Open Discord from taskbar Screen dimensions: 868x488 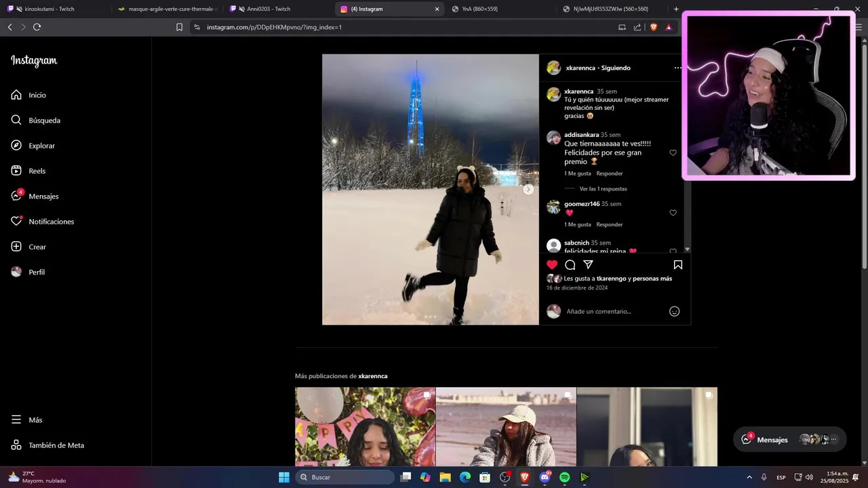click(x=545, y=477)
